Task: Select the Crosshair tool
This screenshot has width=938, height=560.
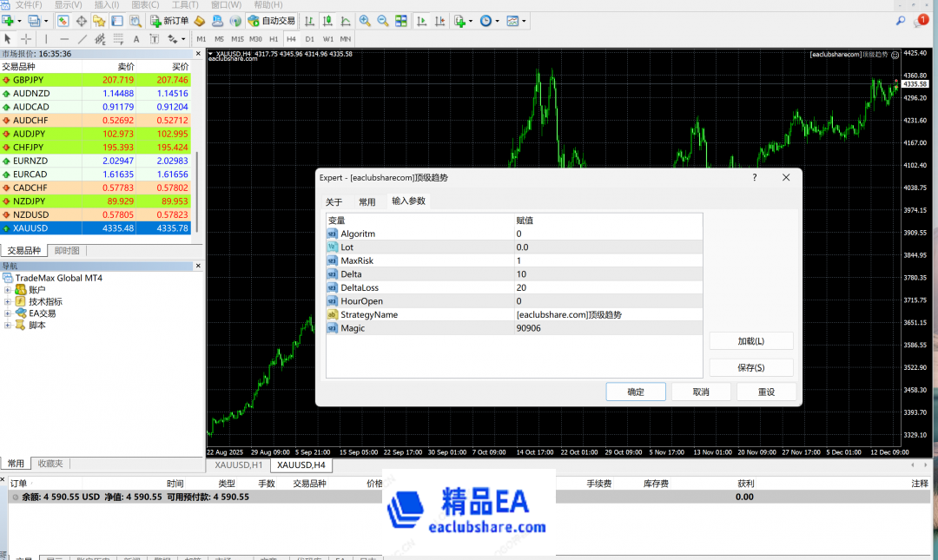Action: point(27,39)
